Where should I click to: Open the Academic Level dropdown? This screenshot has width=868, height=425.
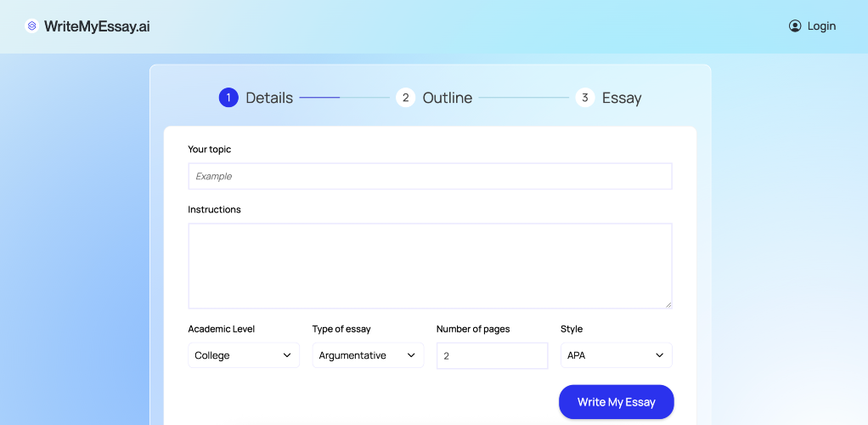coord(244,355)
